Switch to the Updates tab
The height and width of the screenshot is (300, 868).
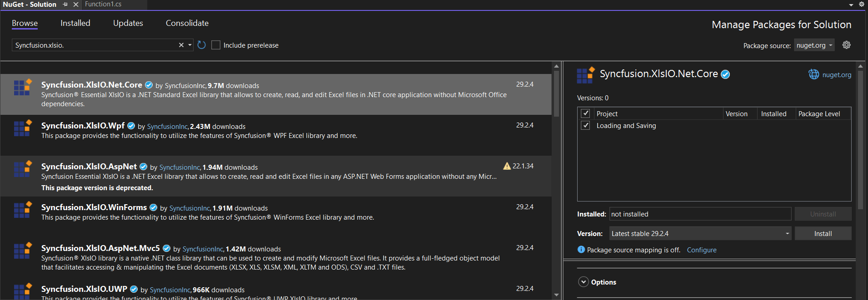[128, 23]
